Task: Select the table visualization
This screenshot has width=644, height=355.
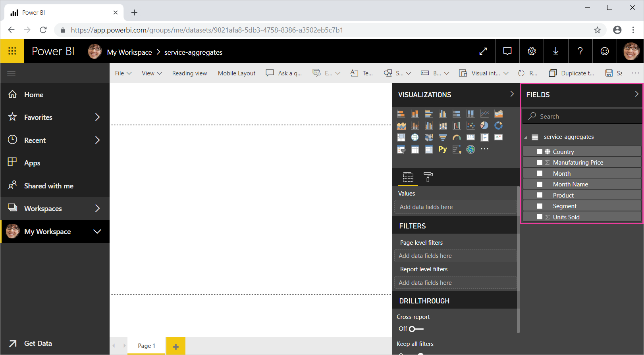Action: (415, 150)
